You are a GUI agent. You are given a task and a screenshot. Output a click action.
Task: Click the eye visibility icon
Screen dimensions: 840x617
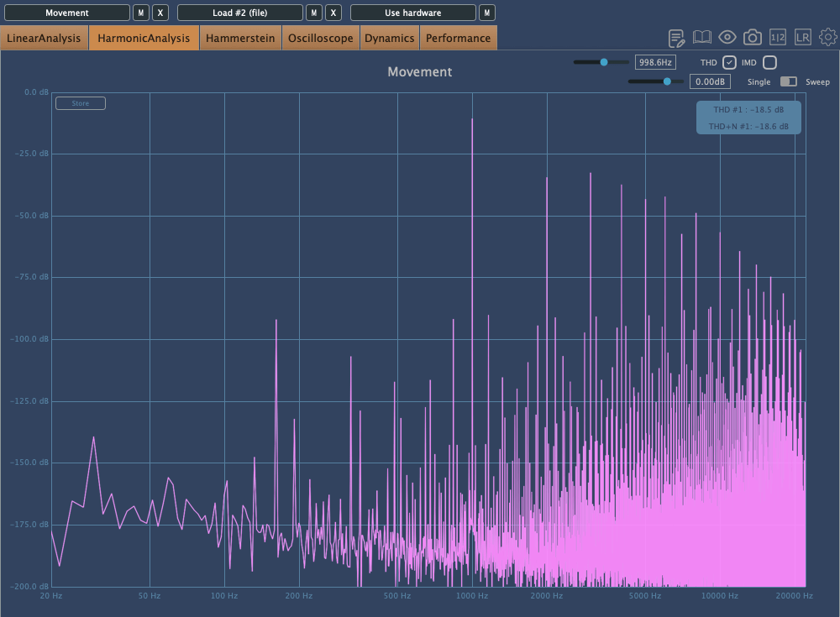click(x=727, y=38)
